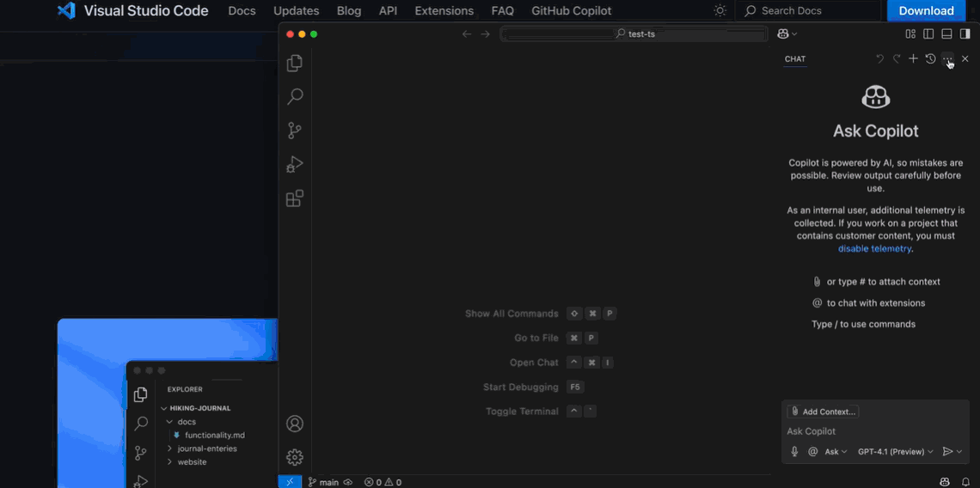Open the Blog menu on the website
This screenshot has height=488, width=980.
(x=349, y=10)
